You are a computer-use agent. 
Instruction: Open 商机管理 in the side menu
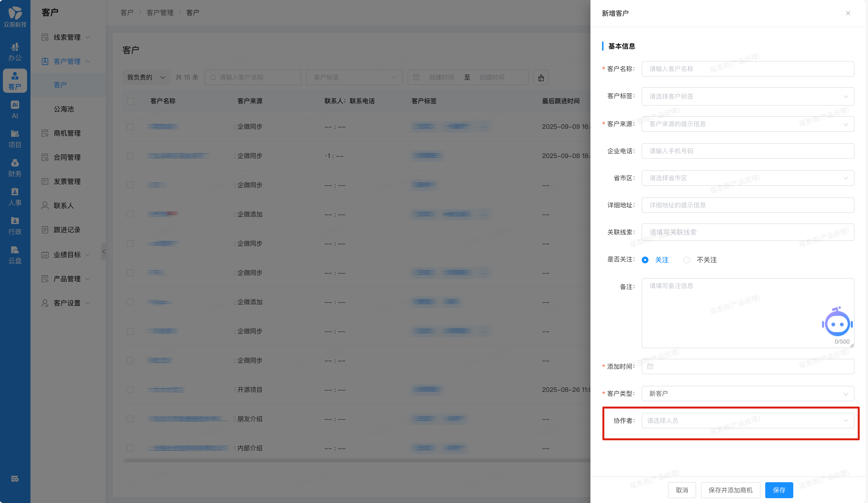coord(67,133)
